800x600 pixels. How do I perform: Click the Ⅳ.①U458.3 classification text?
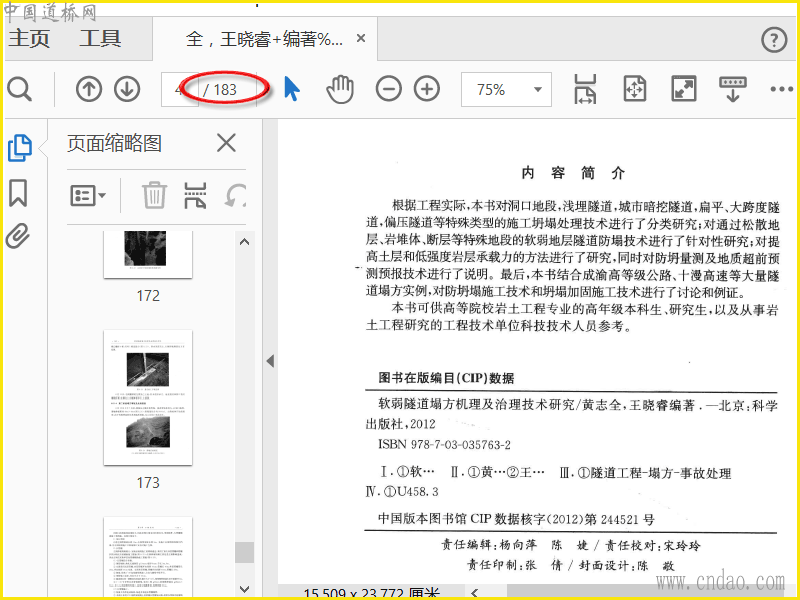tap(402, 492)
